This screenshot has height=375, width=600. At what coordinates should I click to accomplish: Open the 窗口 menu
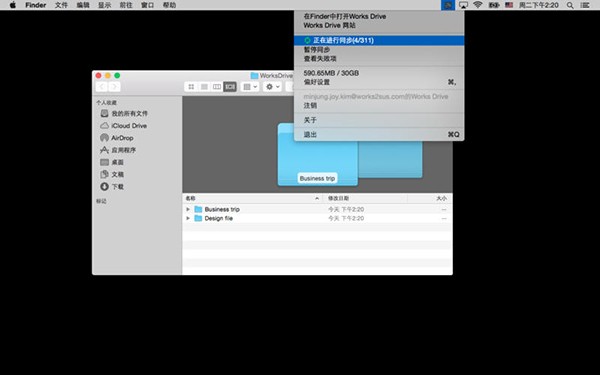147,5
